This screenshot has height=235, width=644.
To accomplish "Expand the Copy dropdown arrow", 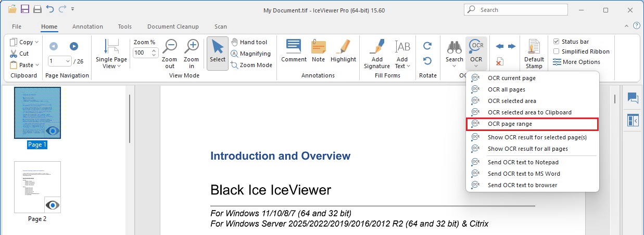I will [36, 42].
